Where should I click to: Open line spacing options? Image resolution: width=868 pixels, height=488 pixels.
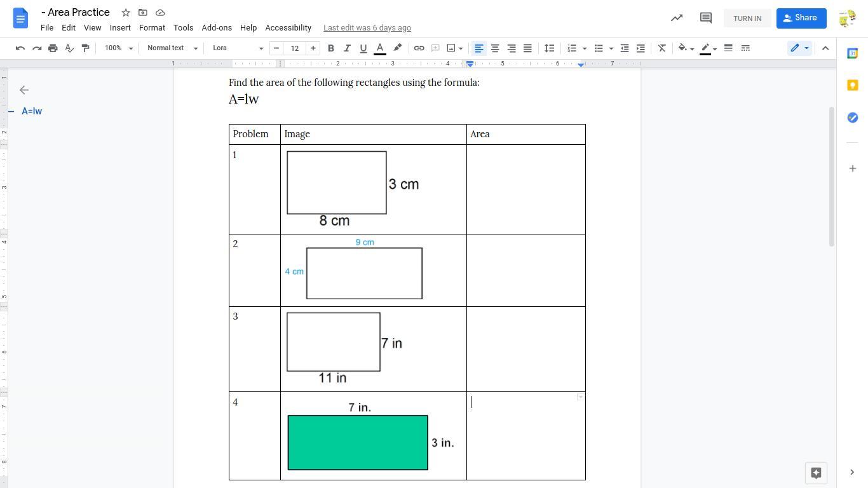[550, 48]
